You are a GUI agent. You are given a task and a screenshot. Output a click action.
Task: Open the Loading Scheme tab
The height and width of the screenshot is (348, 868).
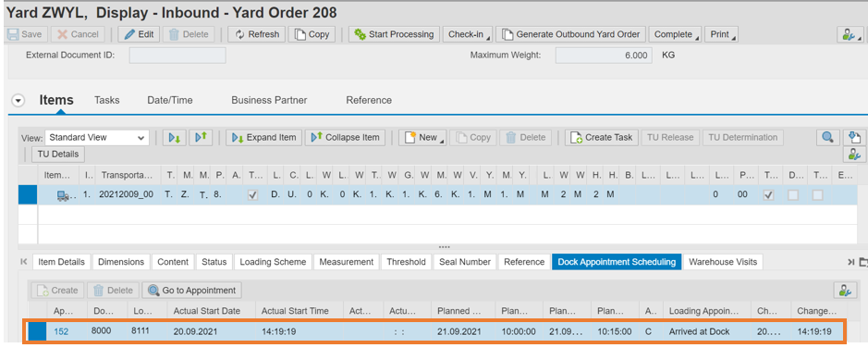point(273,262)
